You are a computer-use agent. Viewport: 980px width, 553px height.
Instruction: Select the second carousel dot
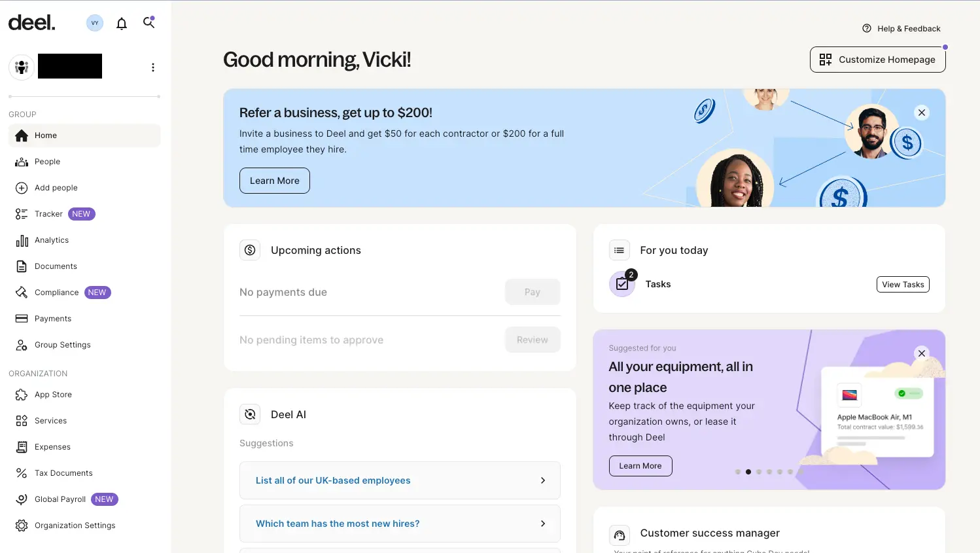tap(748, 471)
